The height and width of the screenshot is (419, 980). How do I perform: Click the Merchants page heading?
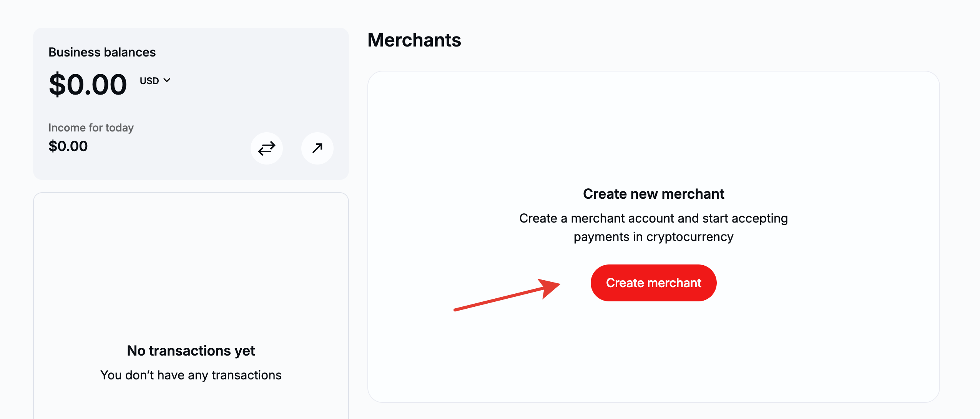pos(414,40)
